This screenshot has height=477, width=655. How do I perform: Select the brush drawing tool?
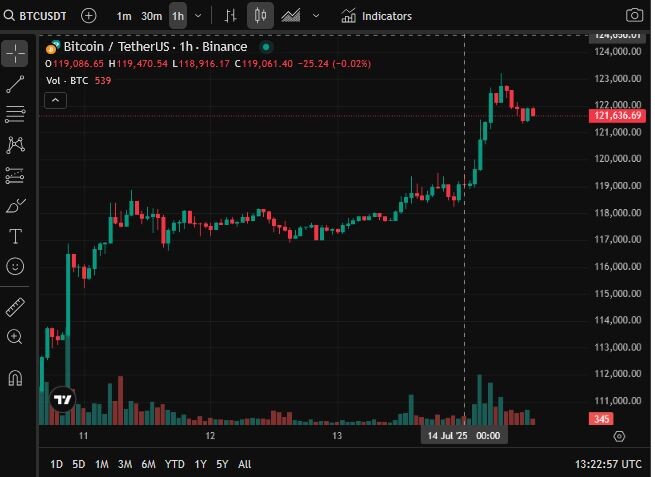(x=15, y=206)
